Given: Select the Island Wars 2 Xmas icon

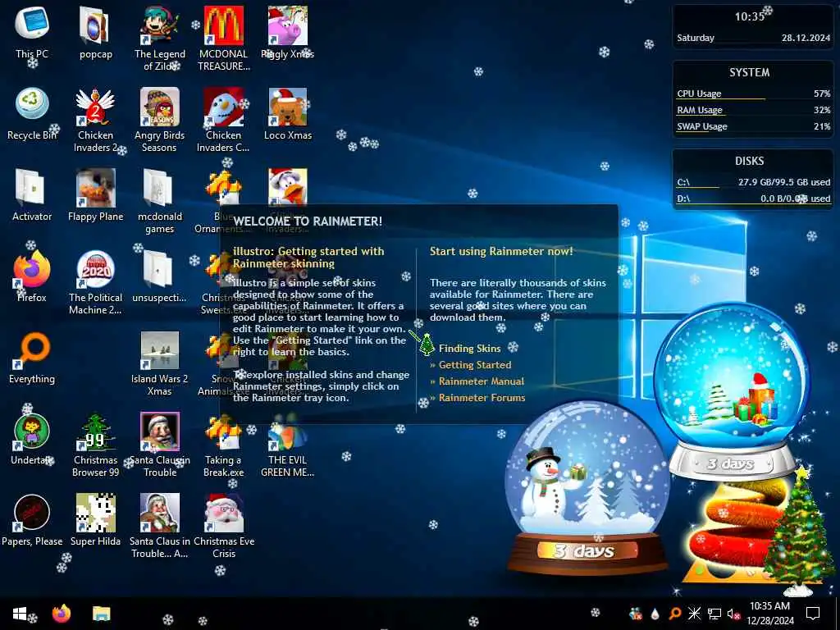Looking at the screenshot, I should coord(160,363).
